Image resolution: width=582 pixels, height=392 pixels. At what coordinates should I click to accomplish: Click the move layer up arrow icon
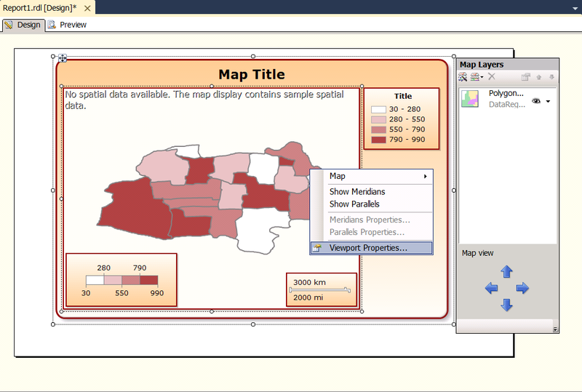(538, 77)
